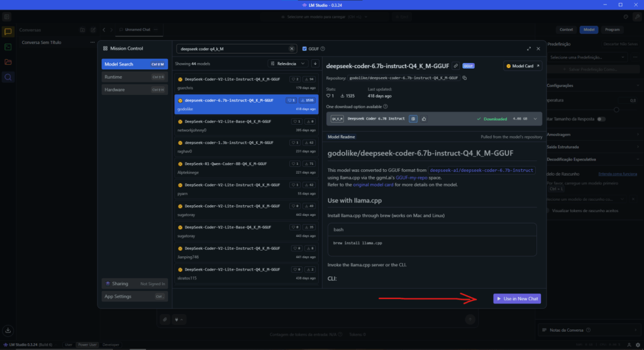
Task: Expand the download option chevron
Action: 535,118
